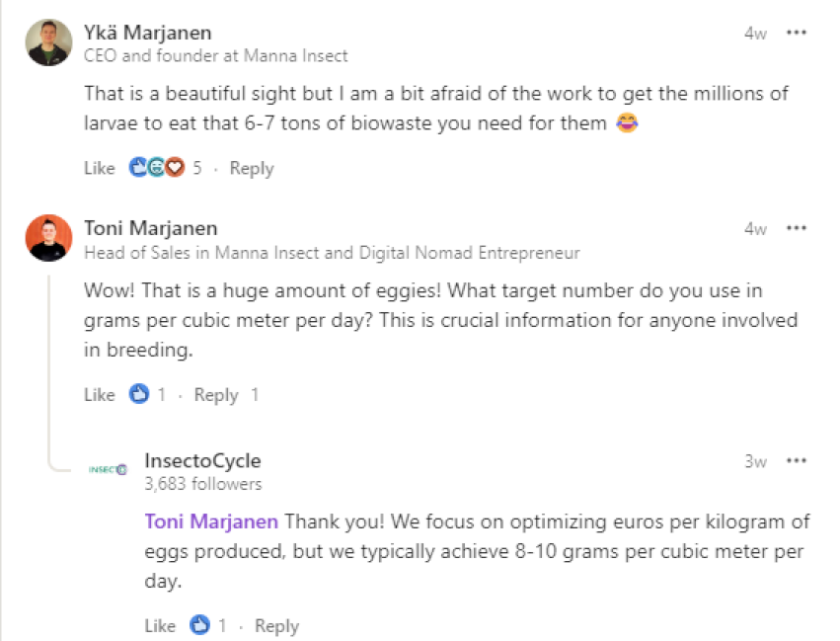This screenshot has height=641, width=840.
Task: Reply to InsectoCycle's comment
Action: pos(277,626)
